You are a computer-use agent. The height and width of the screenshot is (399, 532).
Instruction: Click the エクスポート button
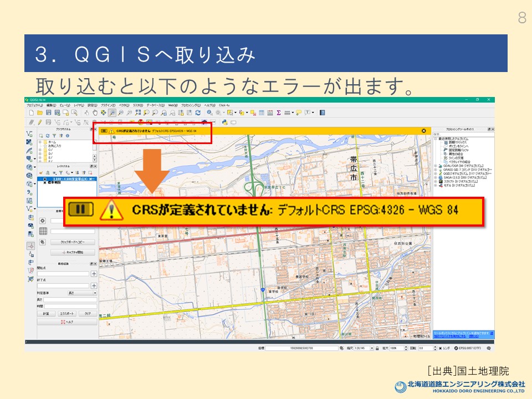pyautogui.click(x=67, y=314)
